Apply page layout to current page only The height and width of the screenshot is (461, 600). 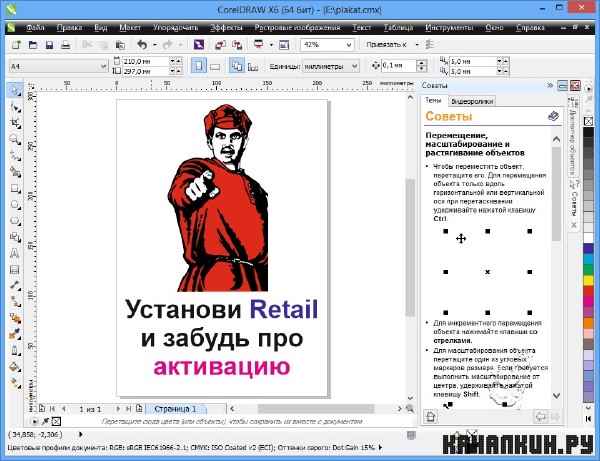click(x=253, y=67)
